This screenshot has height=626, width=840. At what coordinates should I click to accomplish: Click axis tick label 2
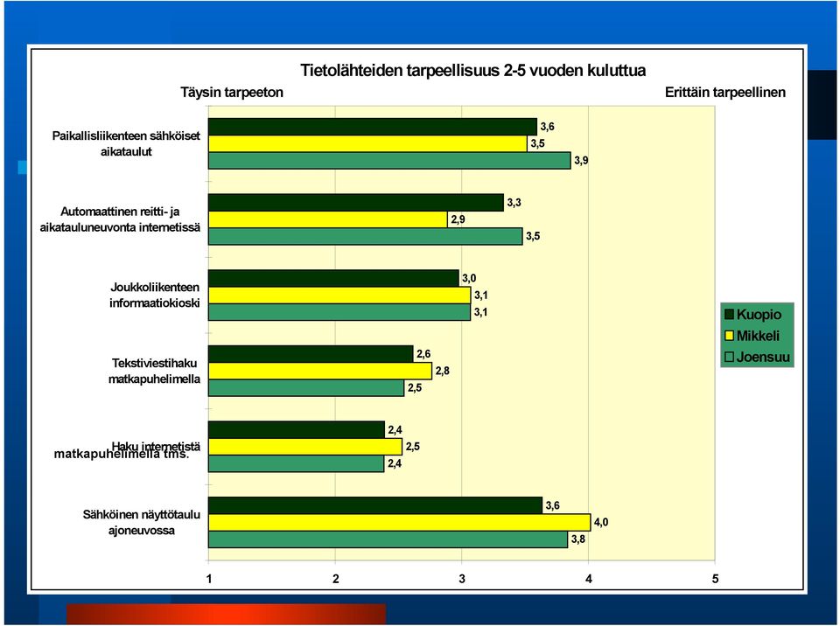[x=336, y=579]
